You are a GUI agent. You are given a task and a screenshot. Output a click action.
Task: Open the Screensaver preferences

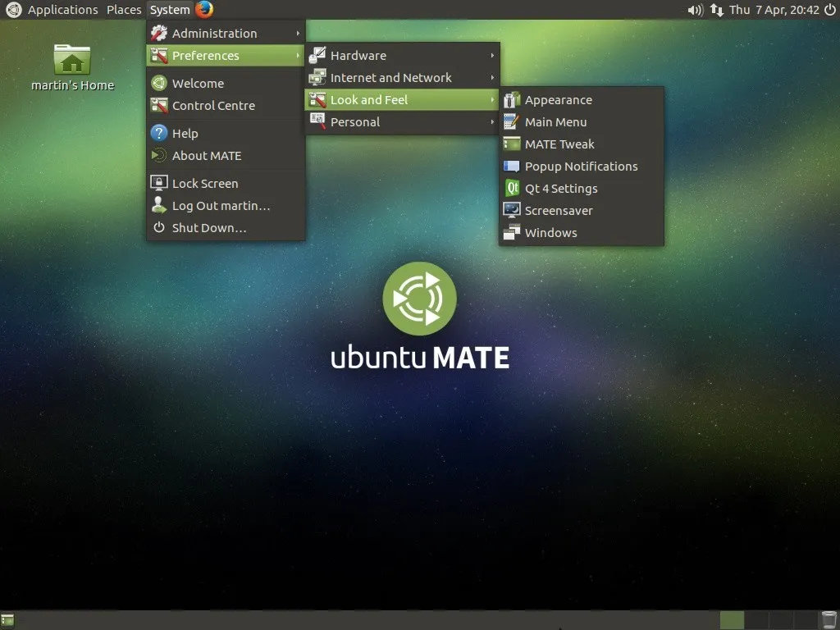coord(558,210)
